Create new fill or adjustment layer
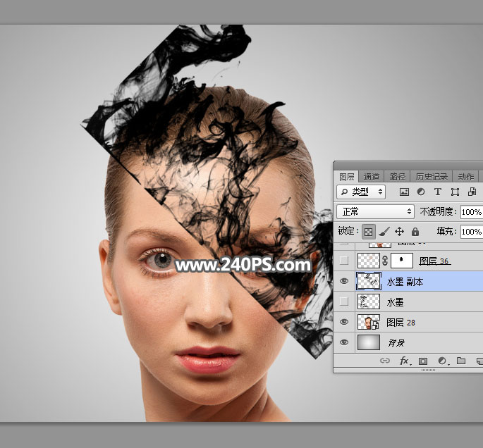Viewport: 483px width, 448px height. pyautogui.click(x=443, y=361)
